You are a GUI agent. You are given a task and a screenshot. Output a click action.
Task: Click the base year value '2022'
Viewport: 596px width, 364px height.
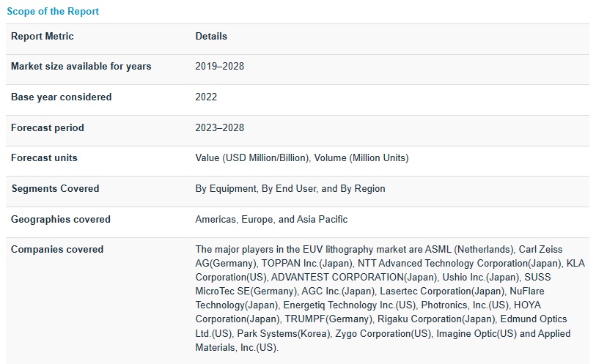pyautogui.click(x=206, y=97)
